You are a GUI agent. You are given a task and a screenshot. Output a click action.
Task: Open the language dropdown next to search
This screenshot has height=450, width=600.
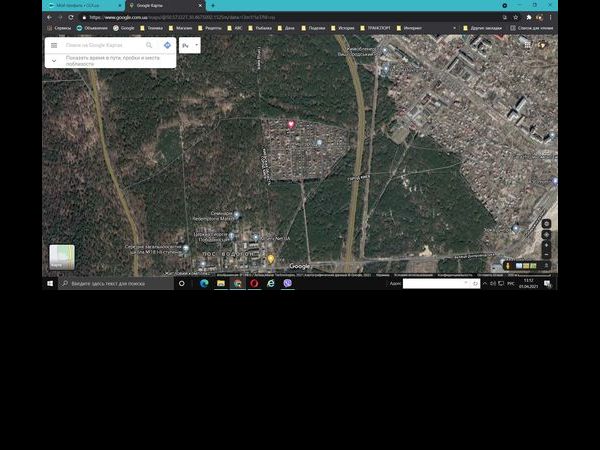pos(190,45)
